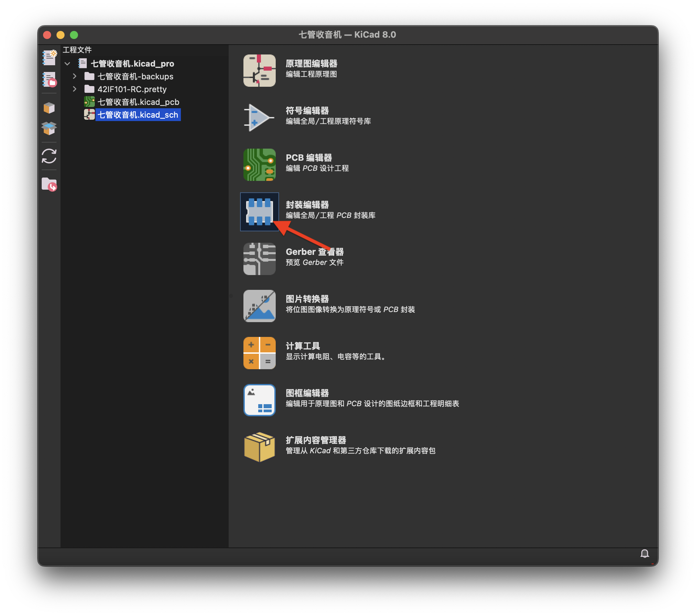Click the Open Project sidebar icon

(49, 79)
